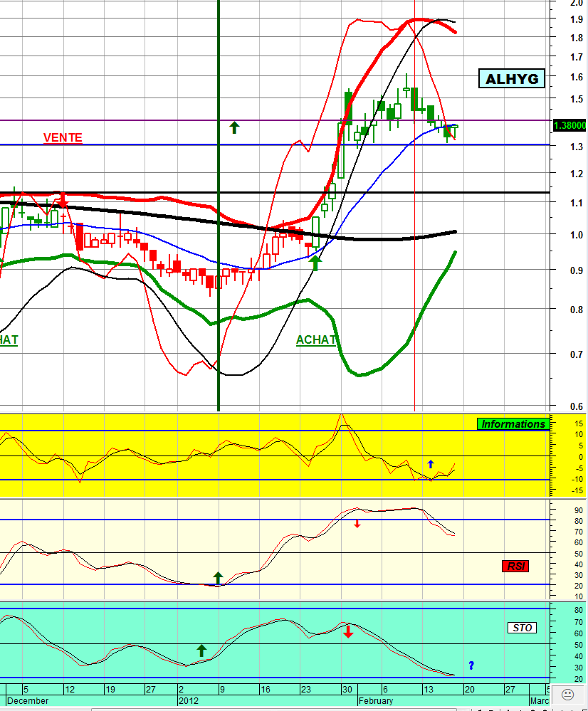588x711 pixels.
Task: Click the thick green vertical marker line
Action: (219, 206)
